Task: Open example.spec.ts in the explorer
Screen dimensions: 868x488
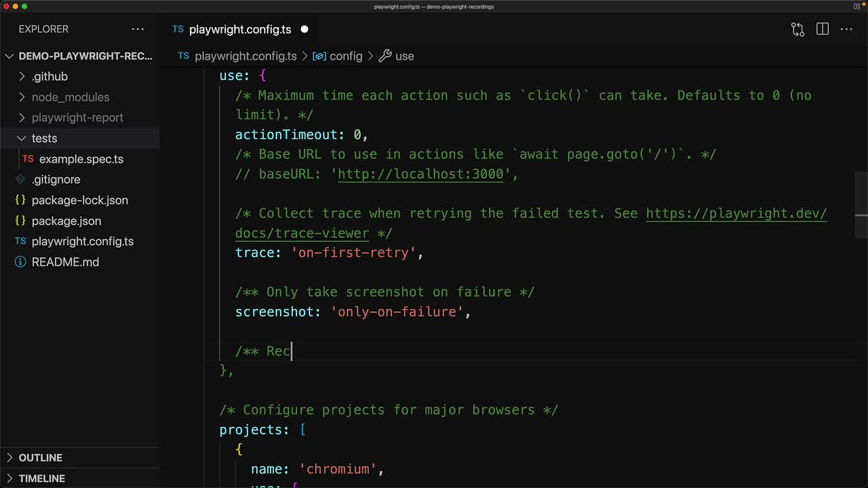Action: [81, 159]
